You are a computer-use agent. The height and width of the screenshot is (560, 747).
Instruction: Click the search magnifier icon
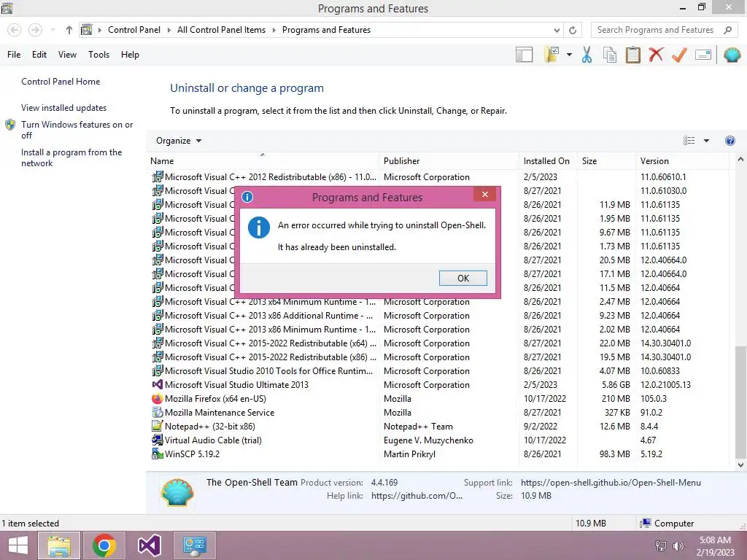pyautogui.click(x=727, y=30)
